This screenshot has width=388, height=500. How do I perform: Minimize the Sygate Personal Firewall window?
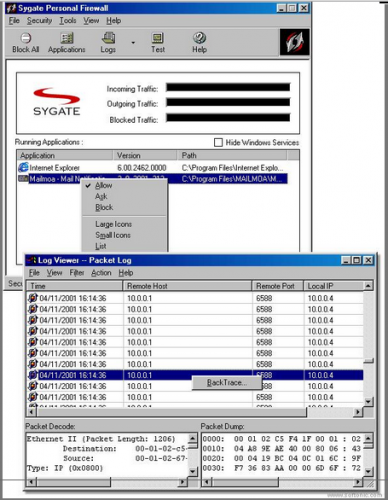[281, 8]
